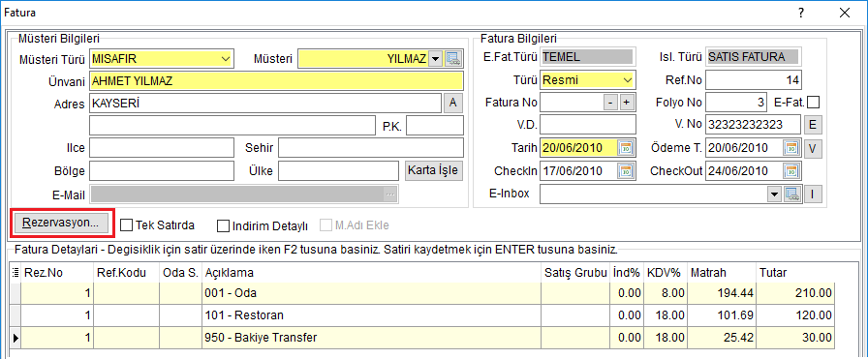Image resolution: width=868 pixels, height=359 pixels.
Task: Click the A button beside Adres
Action: 453,103
